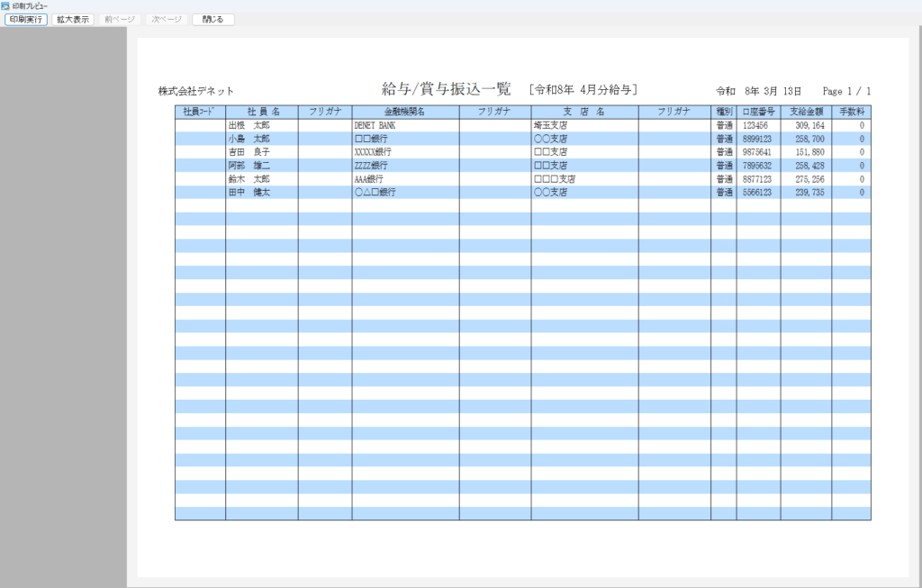This screenshot has width=922, height=588.
Task: Click the 手数料 column header
Action: coord(851,112)
